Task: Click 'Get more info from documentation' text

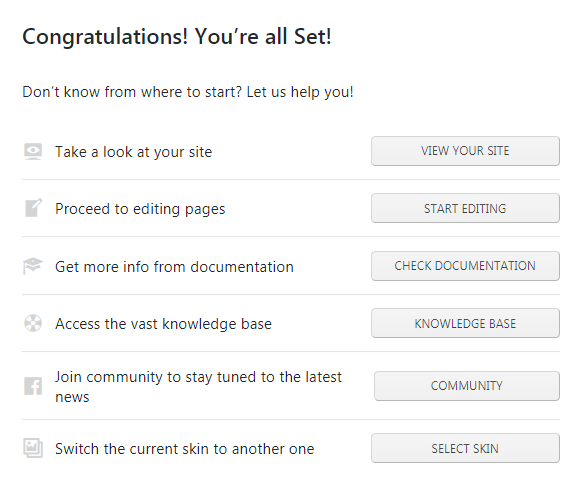Action: 174,267
